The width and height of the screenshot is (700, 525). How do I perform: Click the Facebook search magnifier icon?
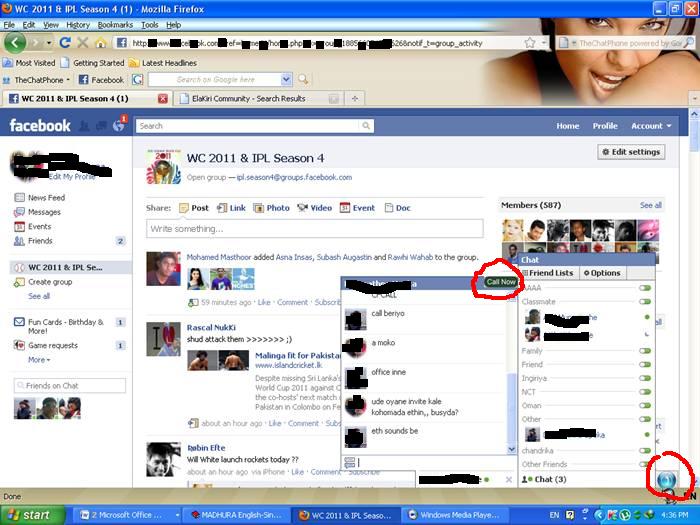(366, 126)
